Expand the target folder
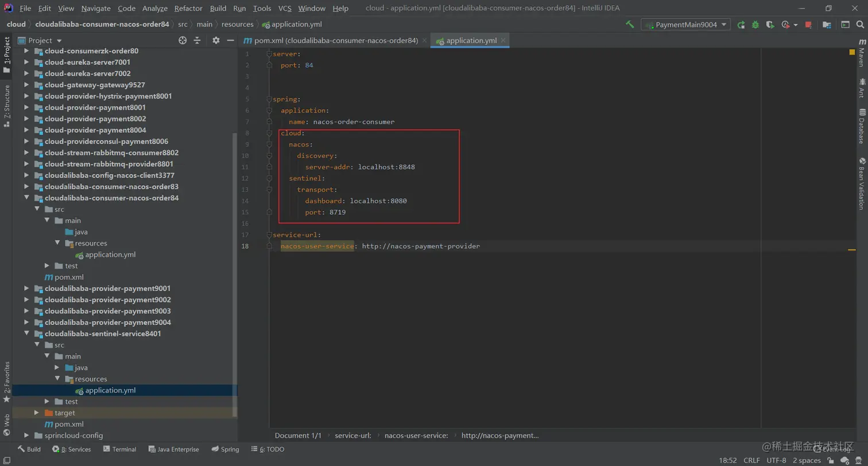 pos(37,413)
